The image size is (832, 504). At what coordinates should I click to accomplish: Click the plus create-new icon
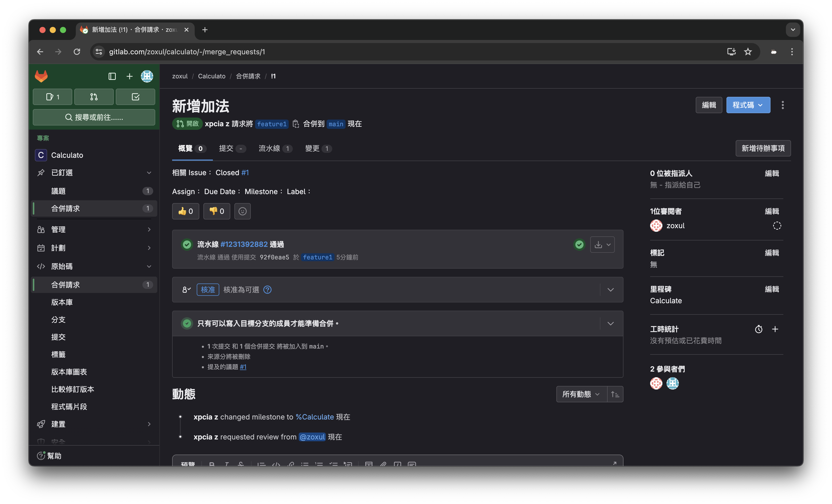pos(129,77)
